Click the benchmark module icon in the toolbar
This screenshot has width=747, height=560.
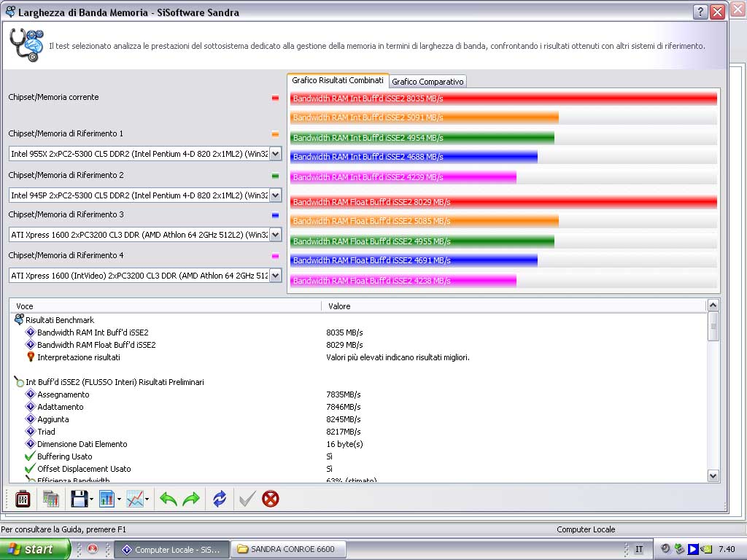23,499
